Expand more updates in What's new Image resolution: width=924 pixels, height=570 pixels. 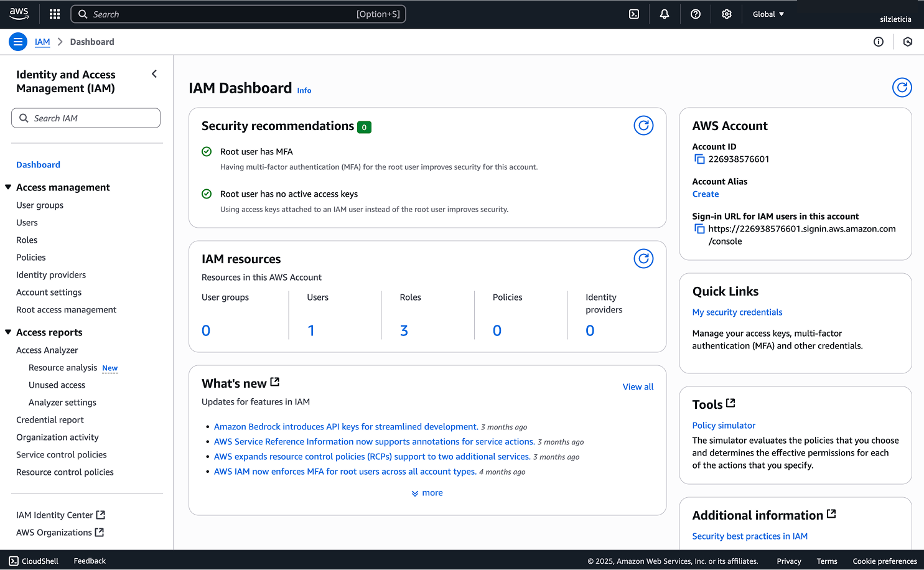pyautogui.click(x=427, y=492)
